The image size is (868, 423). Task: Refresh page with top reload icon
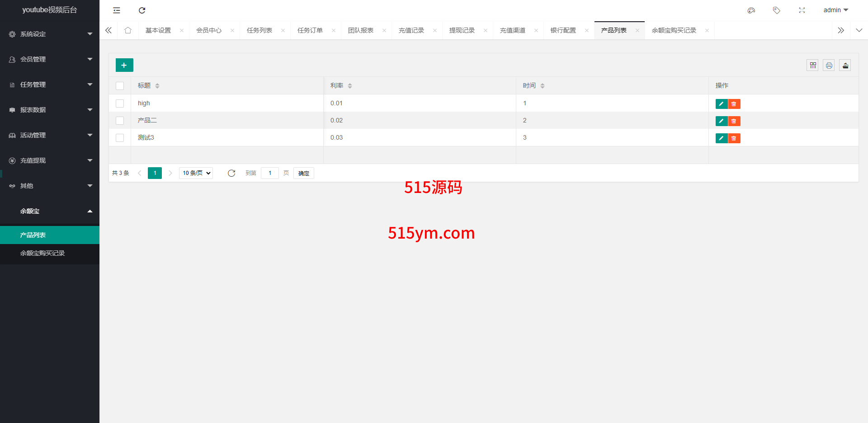(x=142, y=10)
